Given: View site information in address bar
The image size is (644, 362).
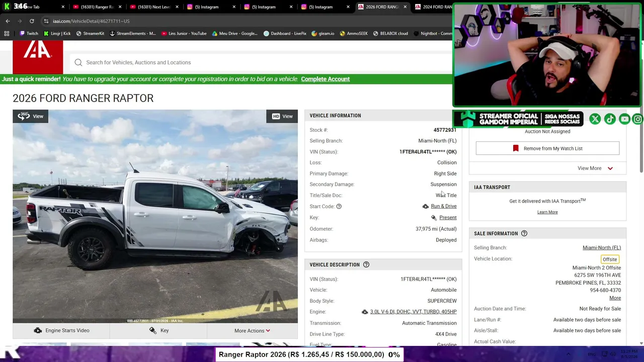Looking at the screenshot, I should click(x=46, y=21).
